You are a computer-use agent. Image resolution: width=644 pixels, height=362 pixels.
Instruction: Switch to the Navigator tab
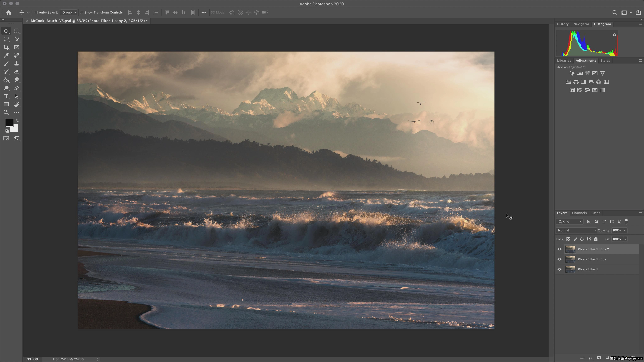581,24
